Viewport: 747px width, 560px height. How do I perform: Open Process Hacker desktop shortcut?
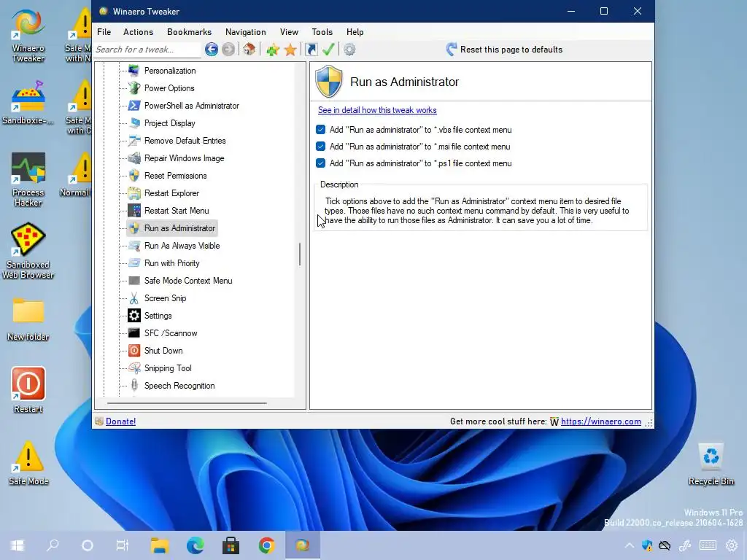click(x=28, y=179)
